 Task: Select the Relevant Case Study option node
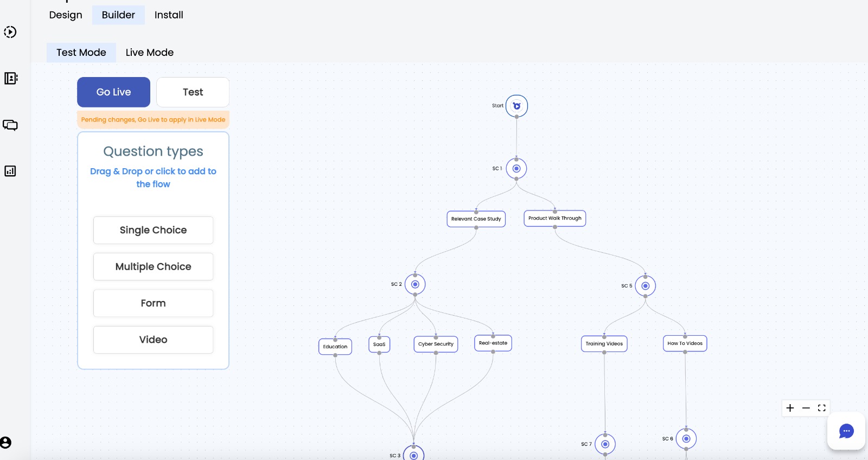[476, 219]
